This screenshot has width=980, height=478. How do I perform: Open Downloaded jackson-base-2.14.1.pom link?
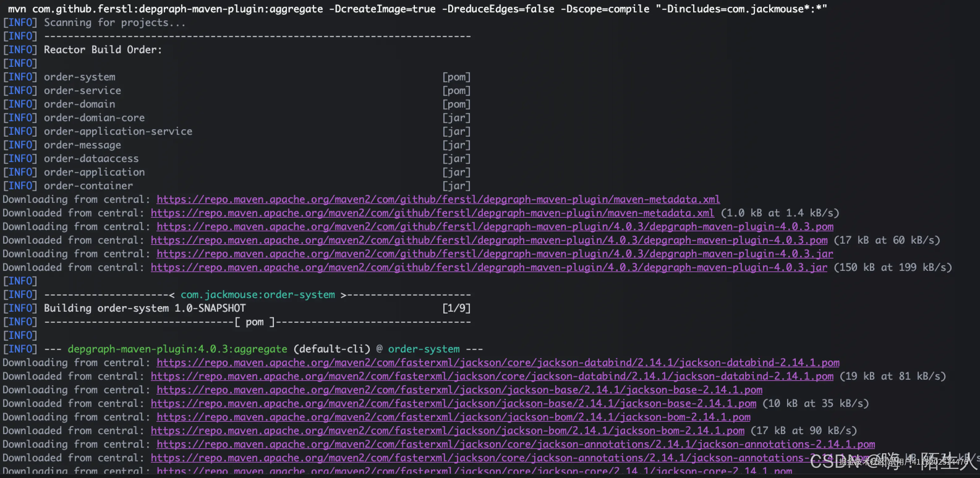[x=454, y=403]
